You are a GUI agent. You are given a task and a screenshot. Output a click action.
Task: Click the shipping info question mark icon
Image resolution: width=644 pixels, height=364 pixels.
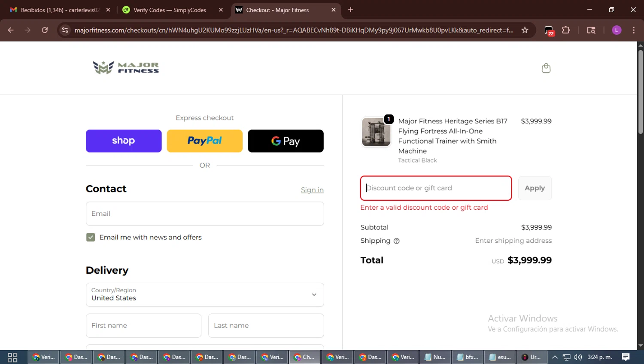[x=397, y=241]
